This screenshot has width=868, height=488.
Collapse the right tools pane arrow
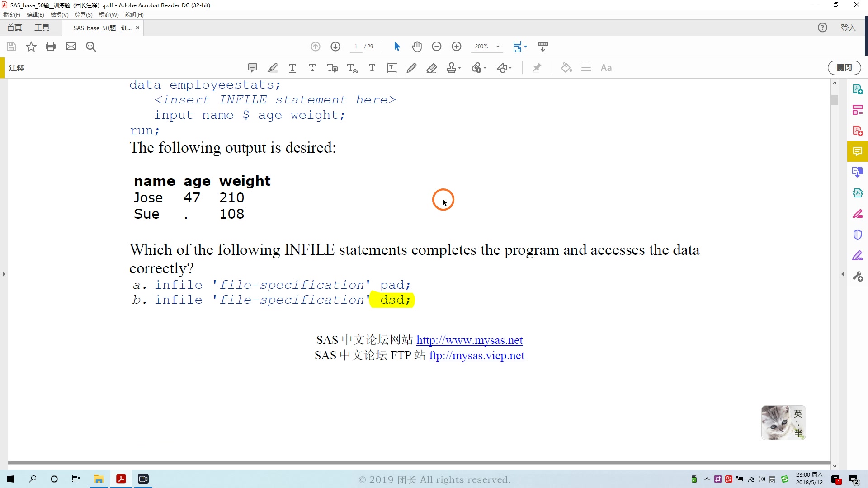(x=843, y=274)
